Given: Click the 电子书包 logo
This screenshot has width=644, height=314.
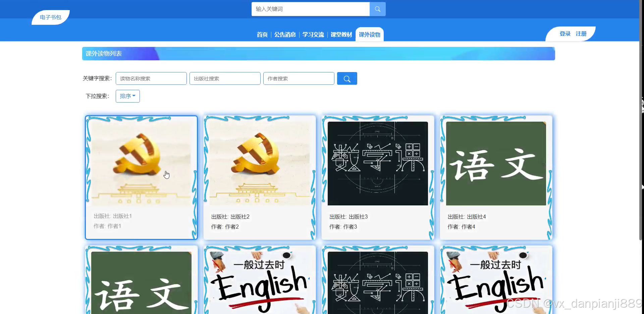Looking at the screenshot, I should tap(51, 17).
